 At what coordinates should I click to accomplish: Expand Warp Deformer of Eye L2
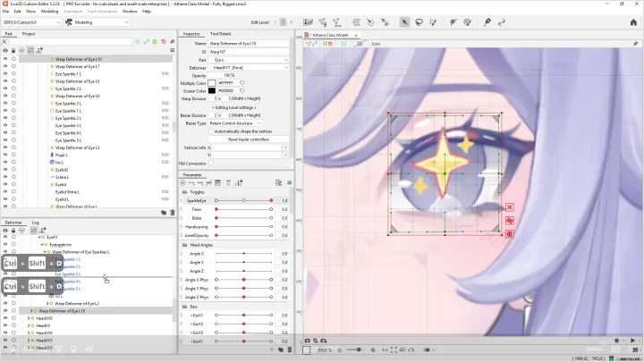pyautogui.click(x=47, y=304)
